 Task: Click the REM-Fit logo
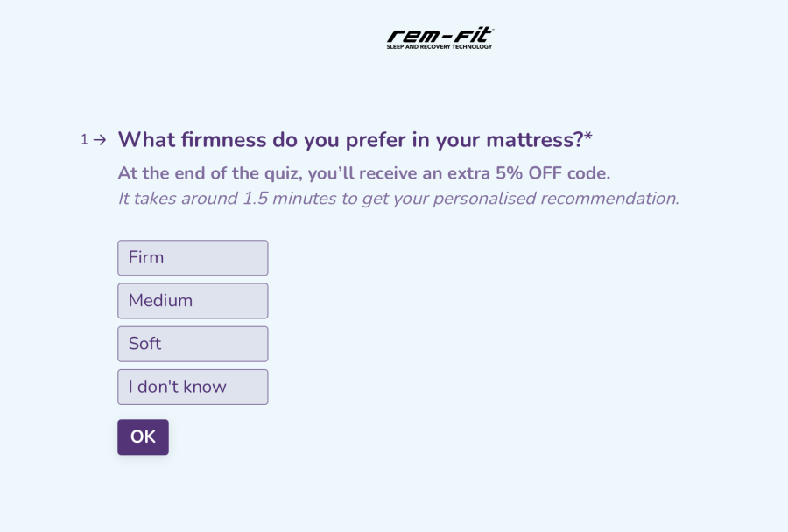tap(440, 35)
